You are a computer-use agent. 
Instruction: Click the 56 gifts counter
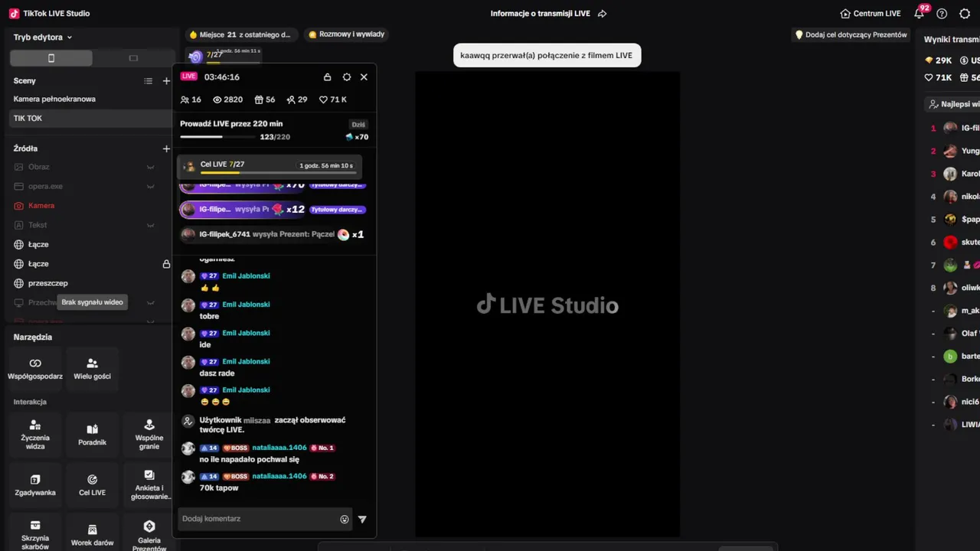click(x=265, y=99)
